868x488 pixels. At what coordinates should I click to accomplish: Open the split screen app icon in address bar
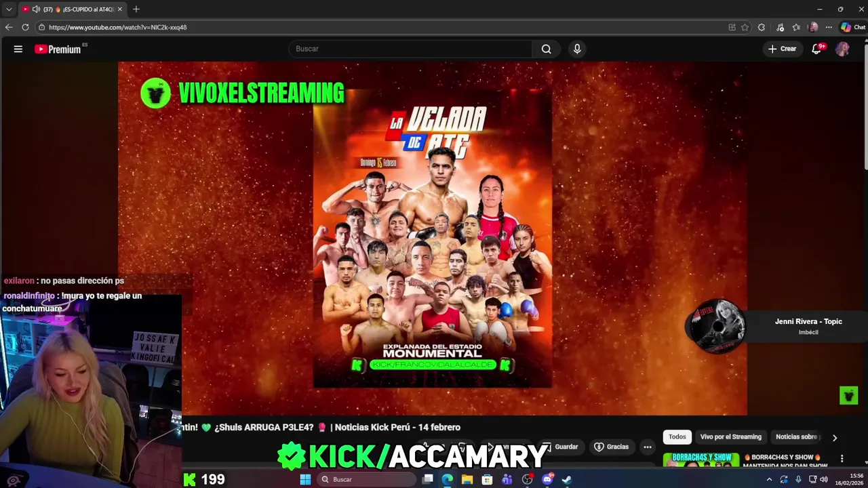click(732, 27)
